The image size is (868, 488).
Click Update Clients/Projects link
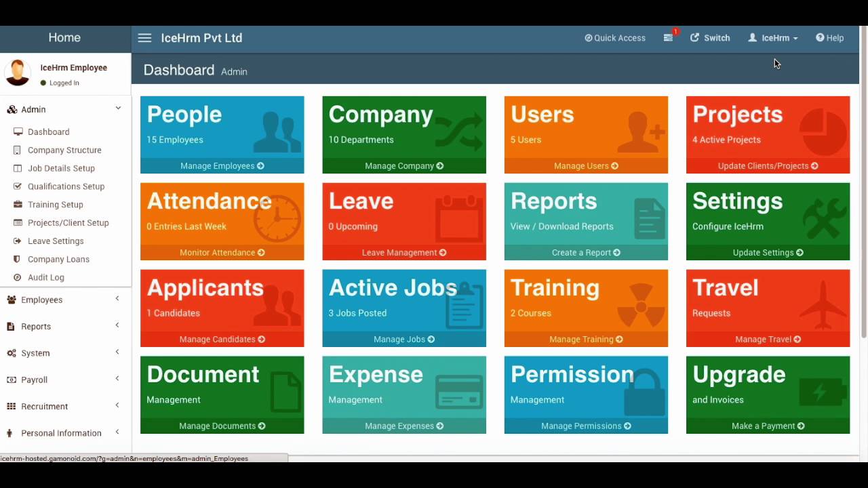tap(768, 166)
